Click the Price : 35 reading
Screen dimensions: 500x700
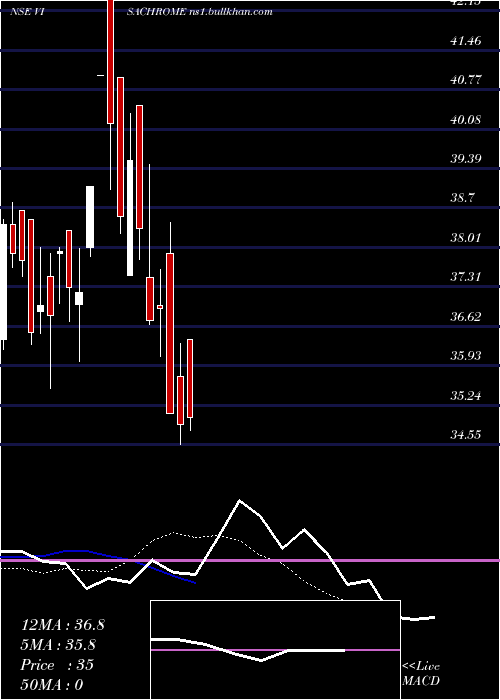coord(57,665)
